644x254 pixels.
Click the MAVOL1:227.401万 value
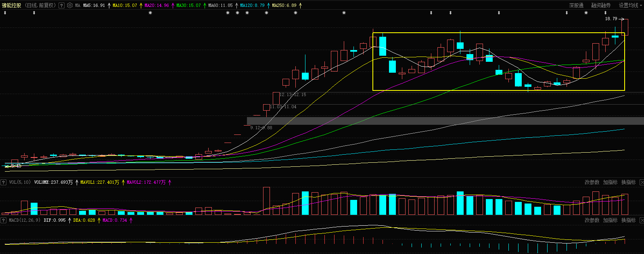tap(100, 182)
